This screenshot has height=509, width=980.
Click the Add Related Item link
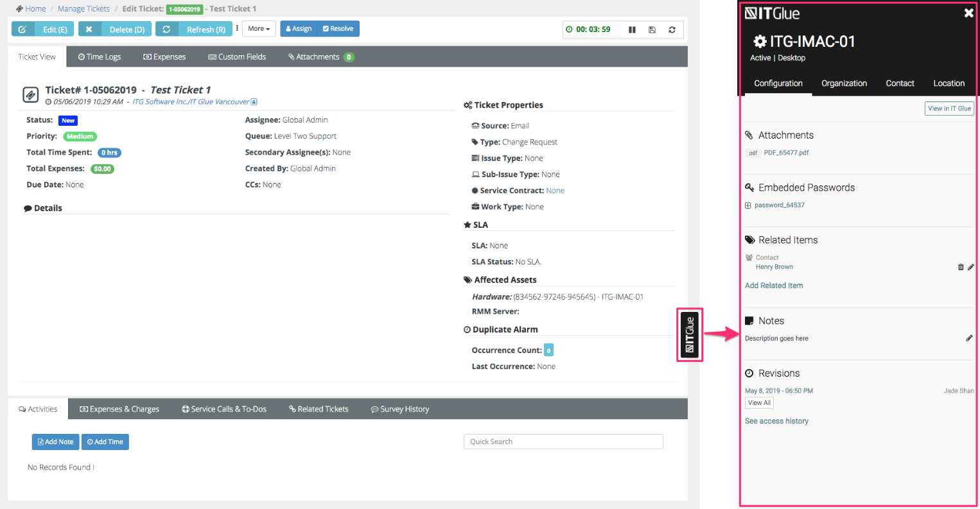click(774, 286)
